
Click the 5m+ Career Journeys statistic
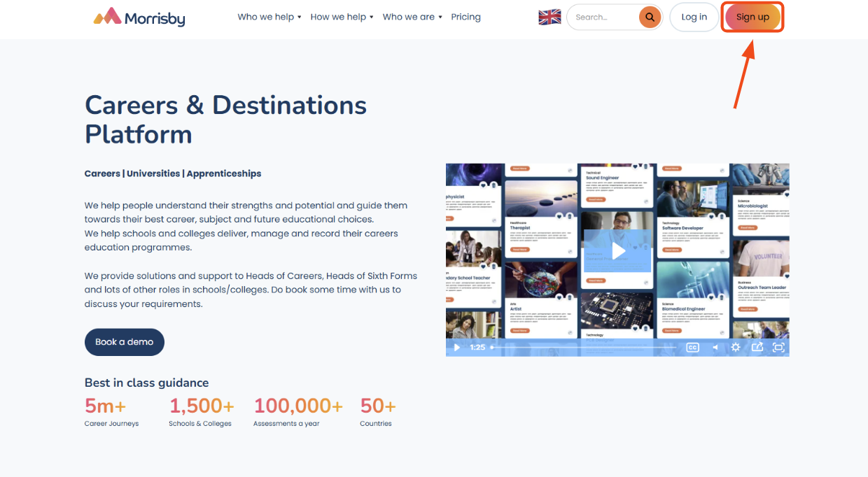(x=111, y=411)
